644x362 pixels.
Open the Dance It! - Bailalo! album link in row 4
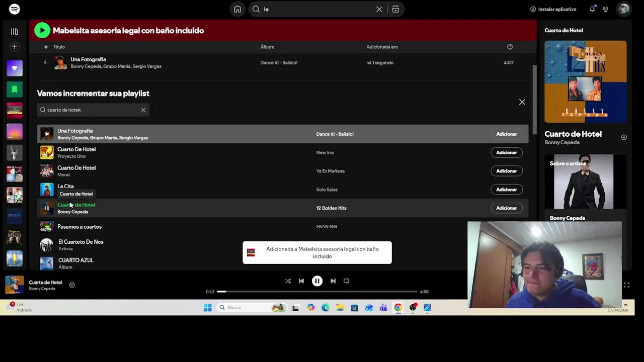click(x=279, y=63)
